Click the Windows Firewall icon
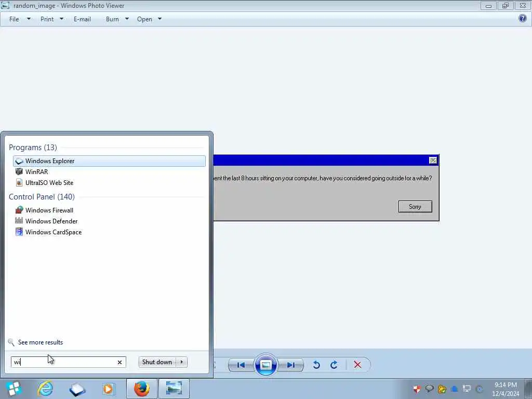The height and width of the screenshot is (399, 532). click(19, 210)
